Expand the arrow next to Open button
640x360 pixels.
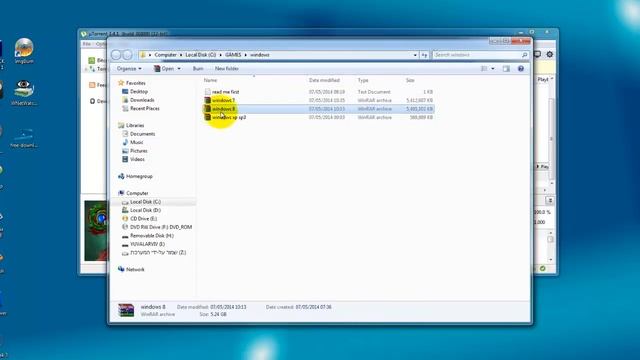coord(179,69)
